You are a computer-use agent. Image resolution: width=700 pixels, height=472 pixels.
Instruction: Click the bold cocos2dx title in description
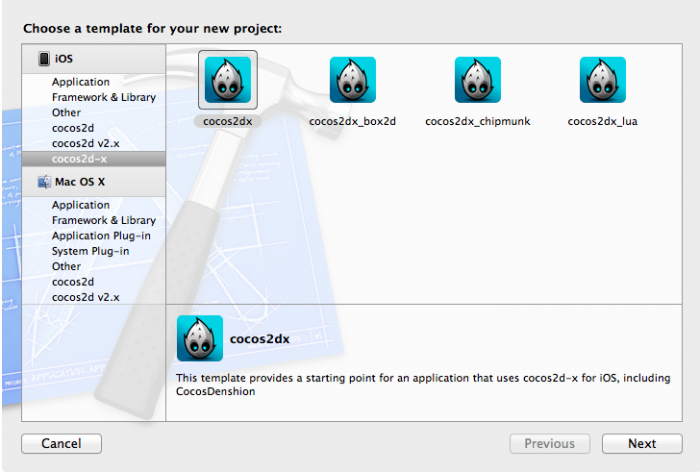(x=260, y=339)
